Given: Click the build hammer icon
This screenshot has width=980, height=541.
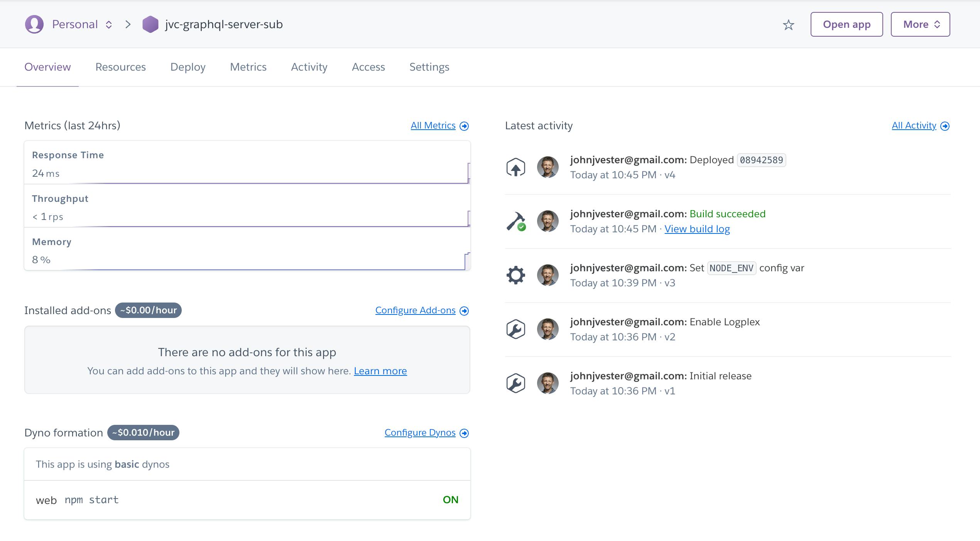Looking at the screenshot, I should tap(515, 221).
